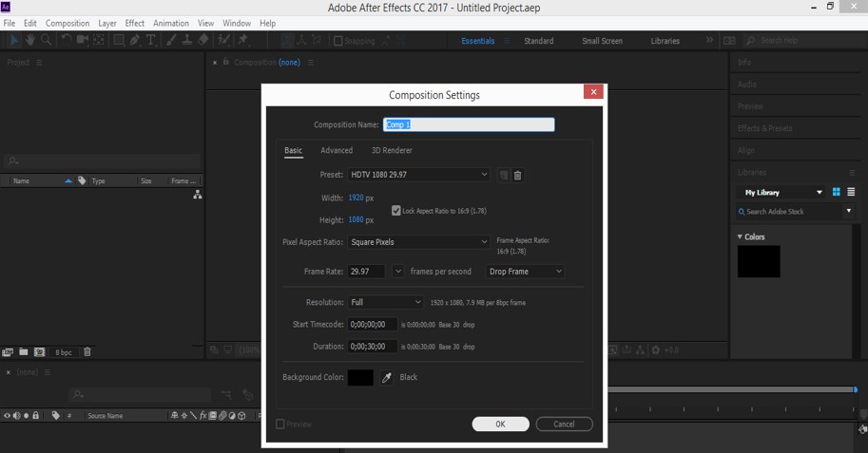The height and width of the screenshot is (453, 868).
Task: Select the Hand tool
Action: click(29, 40)
